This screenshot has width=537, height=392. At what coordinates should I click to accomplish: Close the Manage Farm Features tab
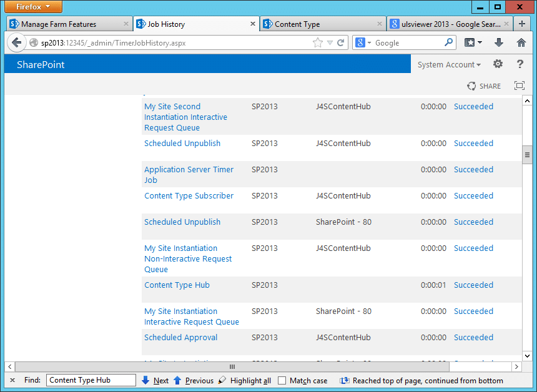pos(126,24)
